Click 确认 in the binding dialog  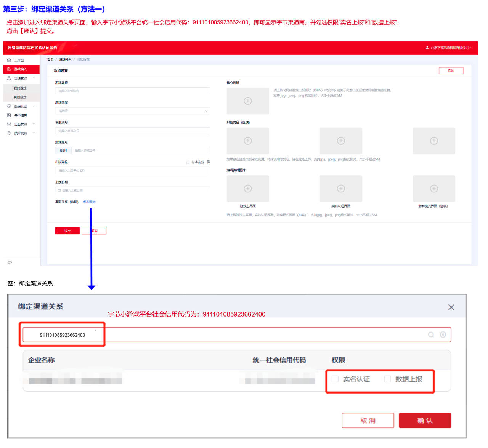point(425,421)
